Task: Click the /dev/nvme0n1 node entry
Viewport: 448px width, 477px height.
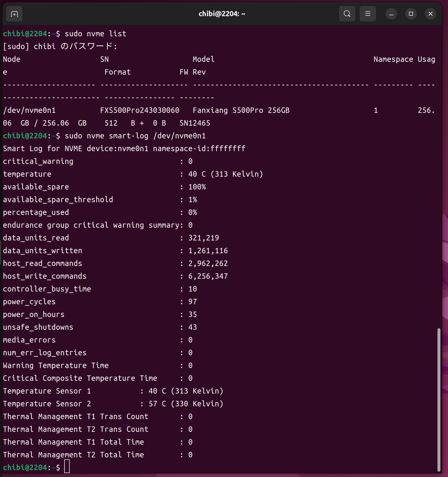Action: pyautogui.click(x=29, y=110)
